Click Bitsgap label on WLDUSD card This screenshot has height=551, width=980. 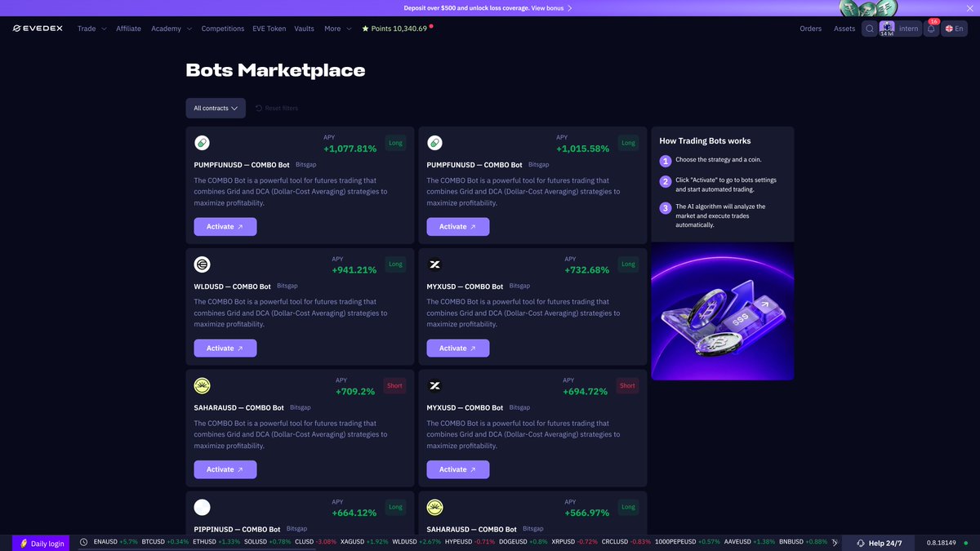tap(287, 286)
